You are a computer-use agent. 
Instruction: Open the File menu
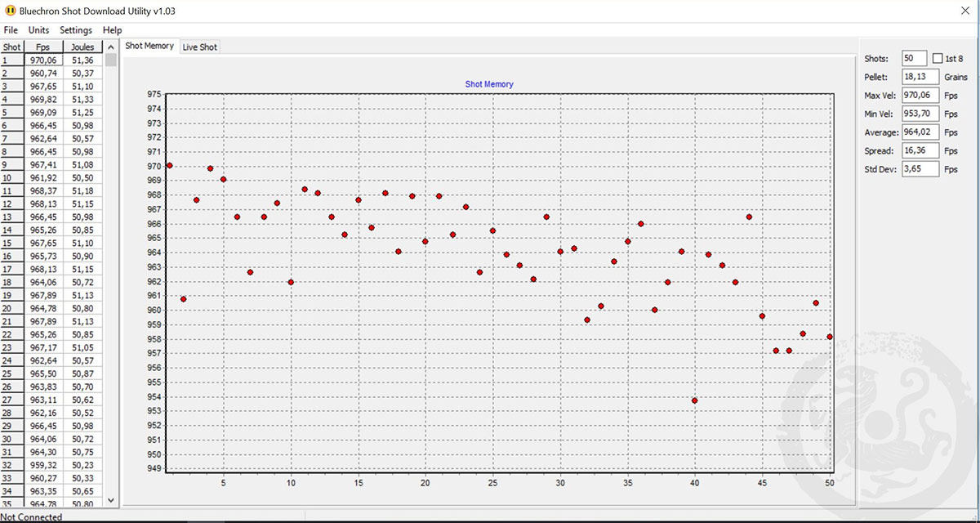click(x=11, y=30)
